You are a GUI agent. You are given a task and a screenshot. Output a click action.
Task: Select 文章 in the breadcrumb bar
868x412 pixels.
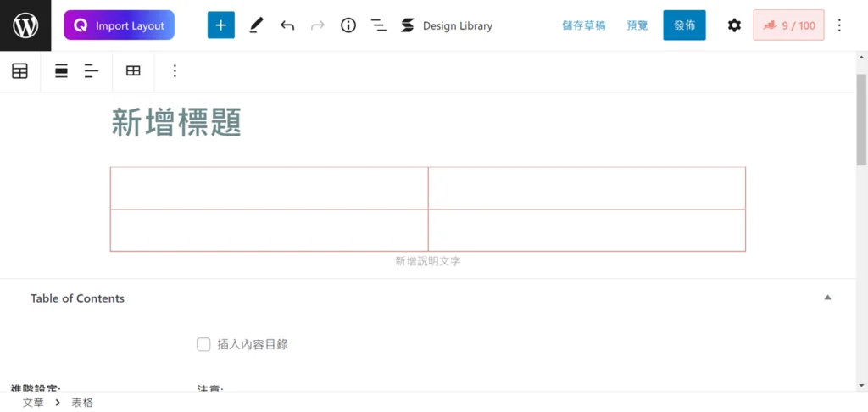[33, 403]
